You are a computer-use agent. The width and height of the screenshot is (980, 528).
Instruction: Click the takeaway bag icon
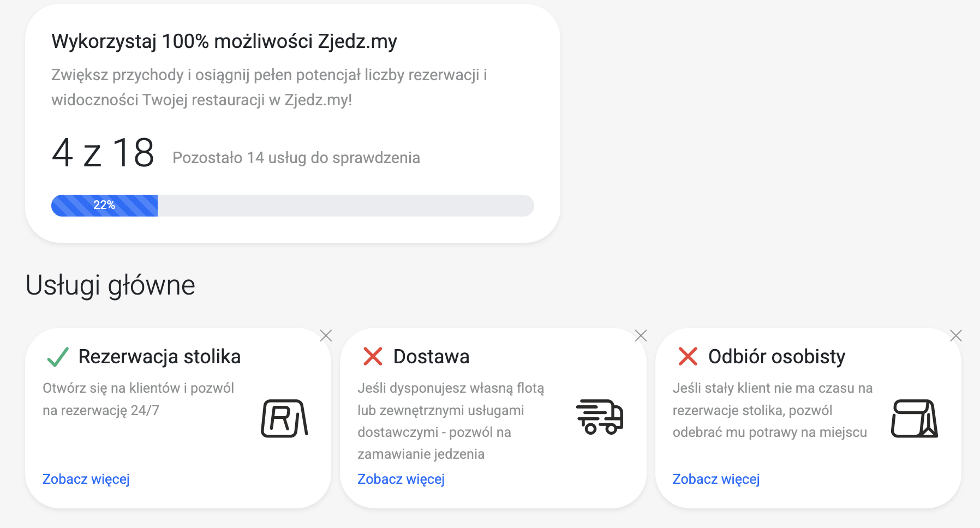(x=914, y=418)
